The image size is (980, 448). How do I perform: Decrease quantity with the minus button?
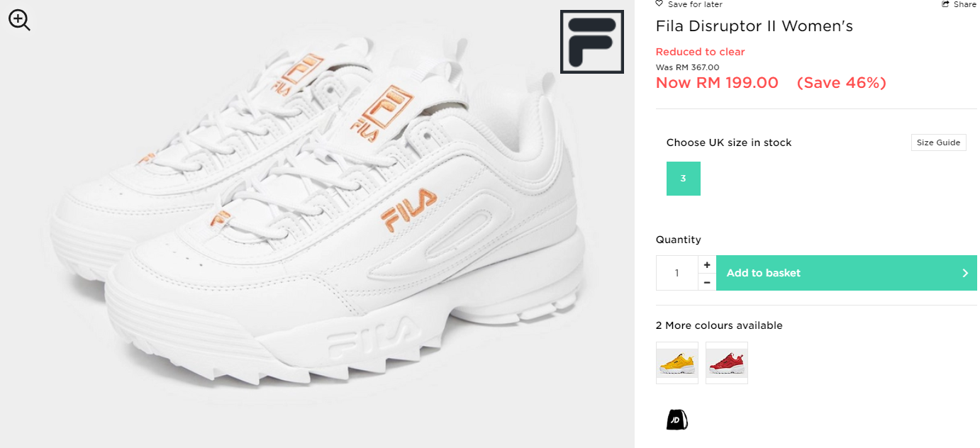pos(707,282)
